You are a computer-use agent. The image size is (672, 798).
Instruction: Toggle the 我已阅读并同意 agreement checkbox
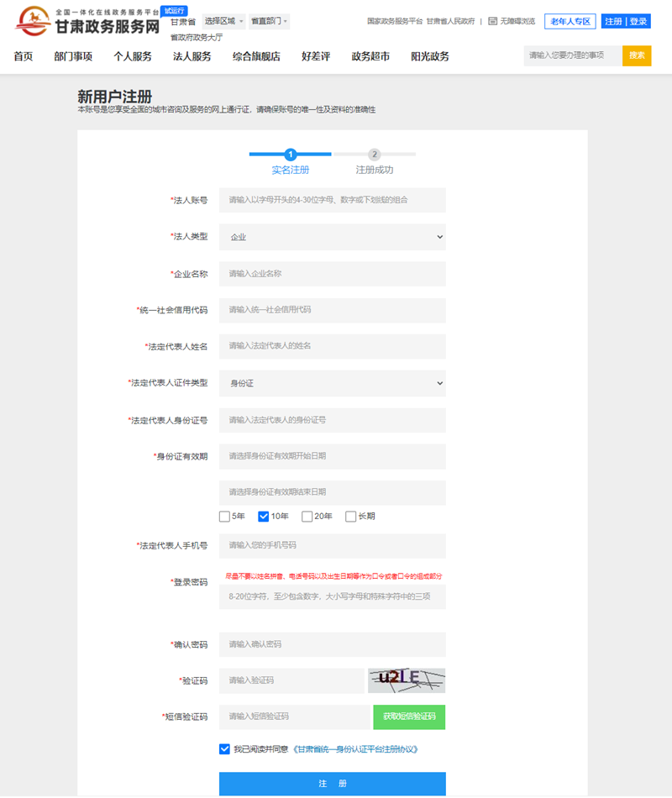click(x=224, y=749)
